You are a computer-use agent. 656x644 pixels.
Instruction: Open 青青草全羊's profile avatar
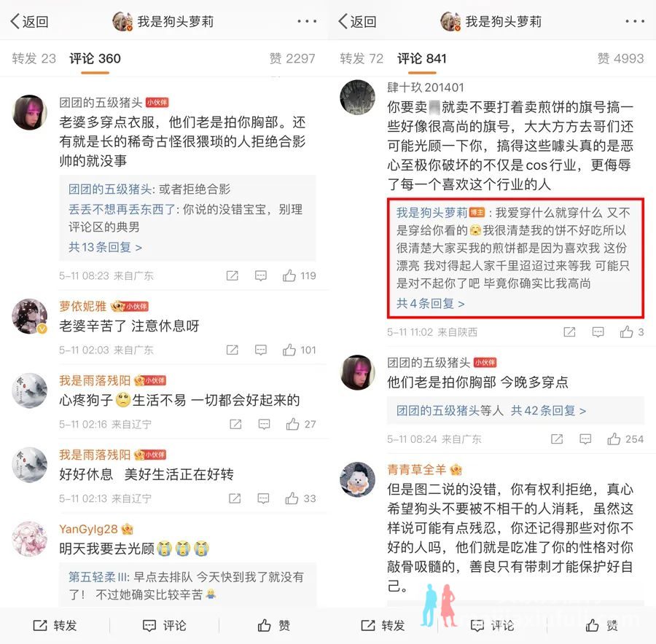pos(357,479)
